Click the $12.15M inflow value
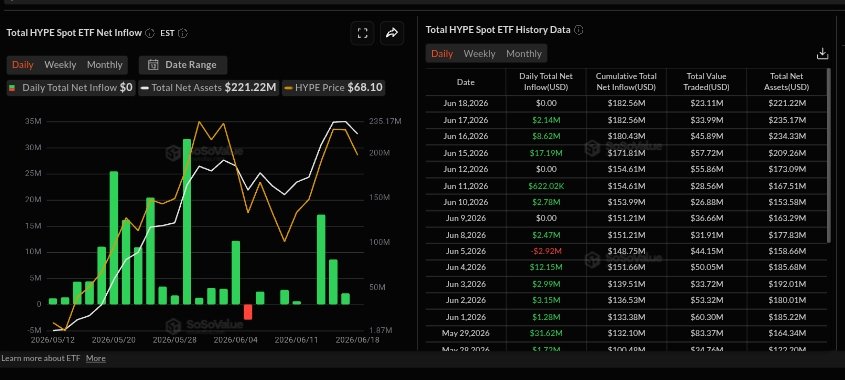 coord(546,267)
